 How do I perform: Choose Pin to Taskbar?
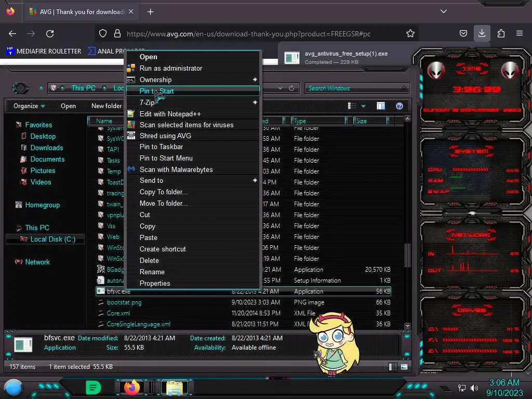coord(193,147)
